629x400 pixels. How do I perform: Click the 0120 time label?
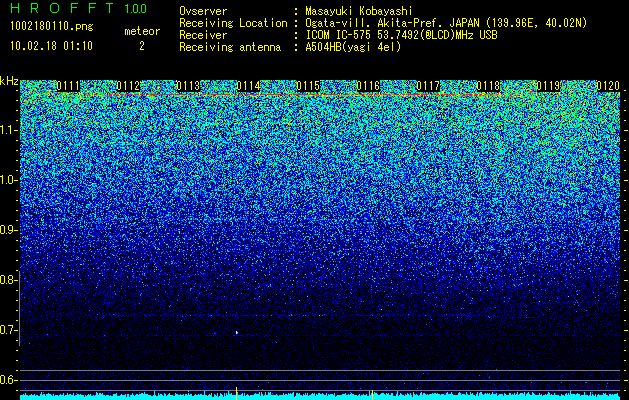click(608, 86)
